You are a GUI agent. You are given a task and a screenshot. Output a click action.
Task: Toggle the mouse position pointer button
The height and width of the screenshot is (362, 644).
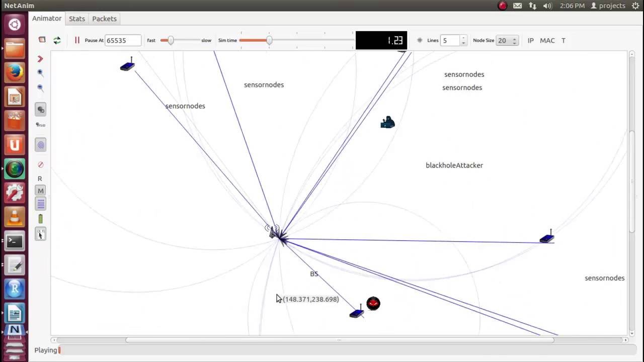click(41, 234)
